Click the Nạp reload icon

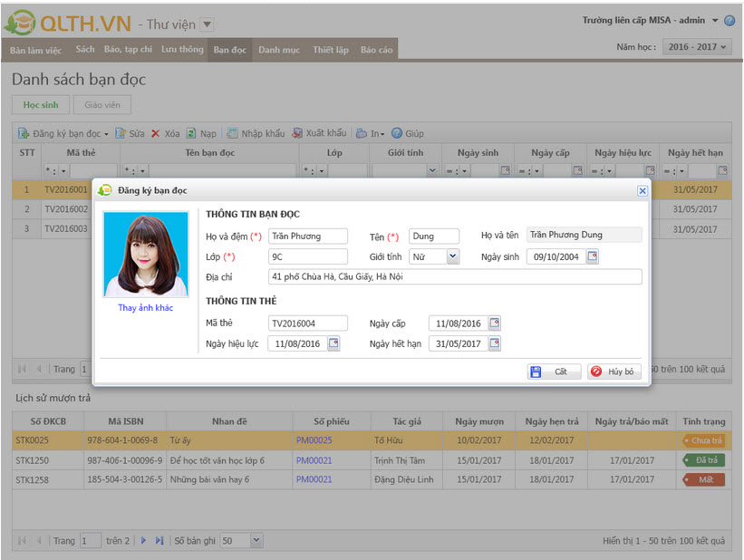click(x=191, y=133)
